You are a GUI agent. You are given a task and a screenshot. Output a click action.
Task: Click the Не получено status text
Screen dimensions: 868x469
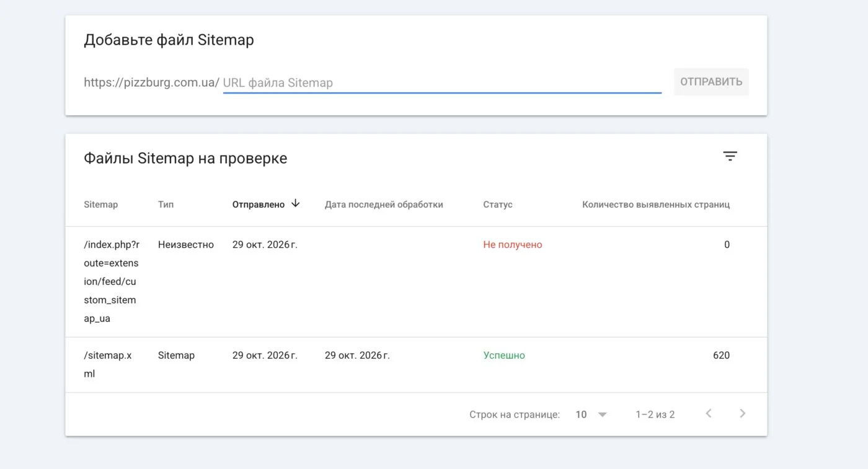coord(513,245)
